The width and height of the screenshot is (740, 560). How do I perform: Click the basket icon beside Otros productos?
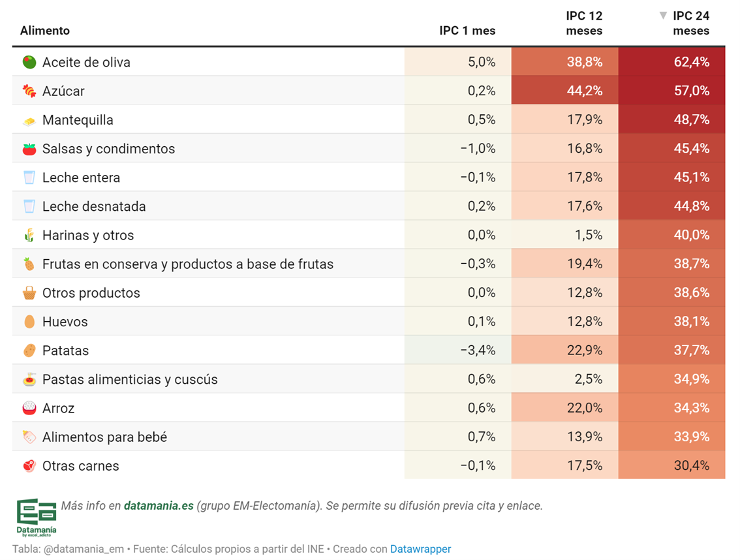pyautogui.click(x=29, y=293)
